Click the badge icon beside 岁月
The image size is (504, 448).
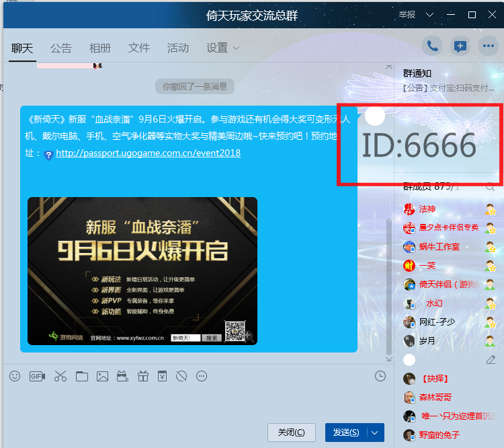pyautogui.click(x=490, y=341)
